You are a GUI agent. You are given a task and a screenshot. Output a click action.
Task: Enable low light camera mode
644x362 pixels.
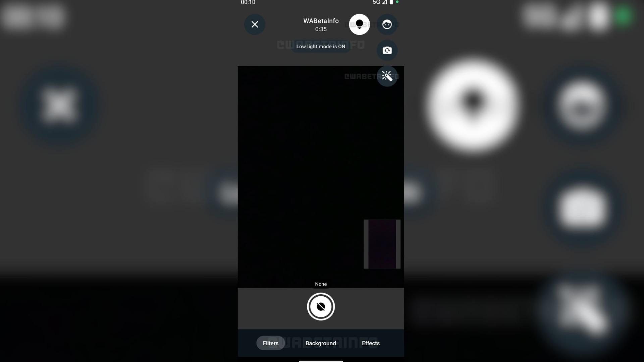(359, 24)
